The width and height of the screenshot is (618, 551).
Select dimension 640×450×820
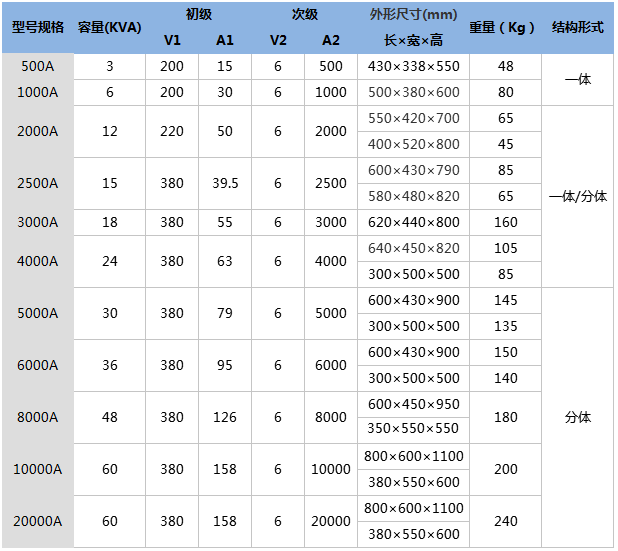click(413, 248)
